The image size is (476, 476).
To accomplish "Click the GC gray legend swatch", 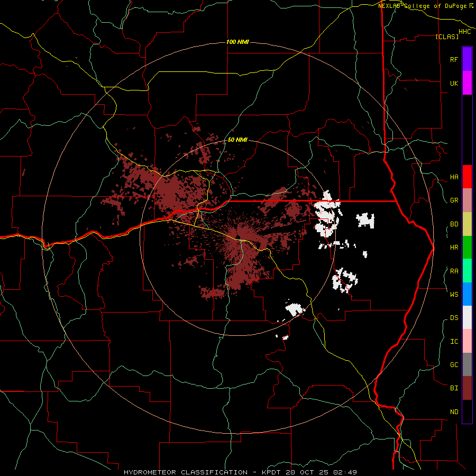I will [467, 364].
